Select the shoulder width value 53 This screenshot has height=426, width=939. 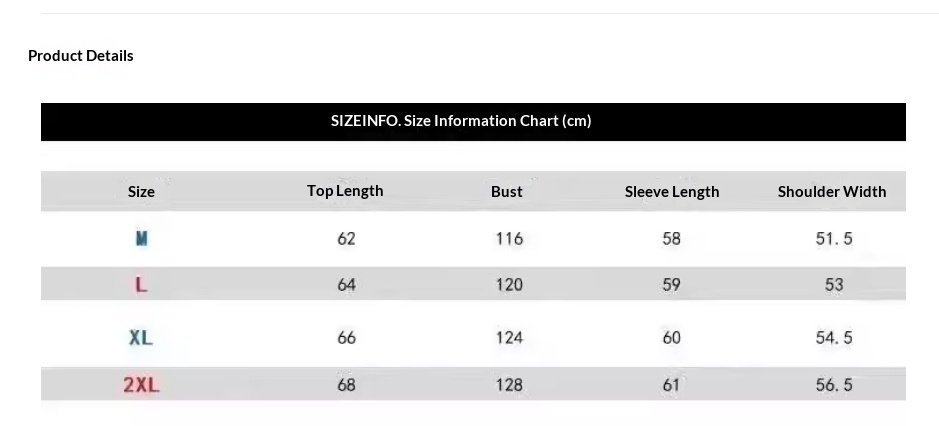coord(834,285)
